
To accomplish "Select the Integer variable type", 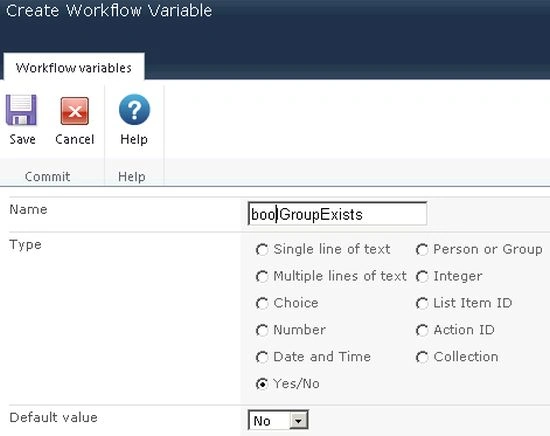I will pyautogui.click(x=422, y=276).
